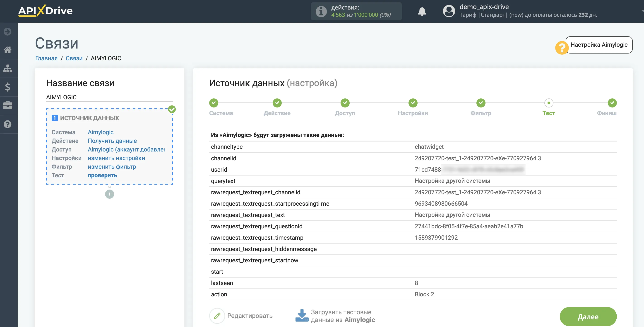
Task: Open the help question icon in sidebar
Action: pyautogui.click(x=7, y=124)
